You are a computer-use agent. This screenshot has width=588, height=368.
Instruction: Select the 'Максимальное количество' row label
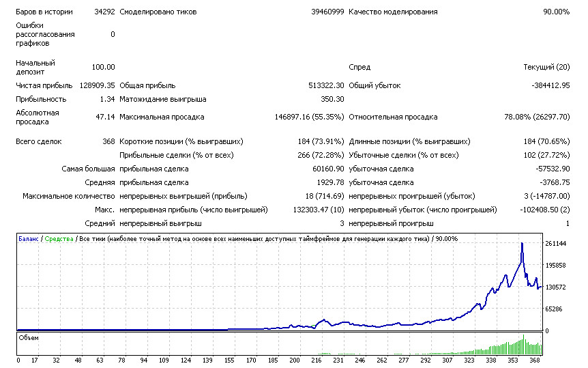[x=69, y=196]
